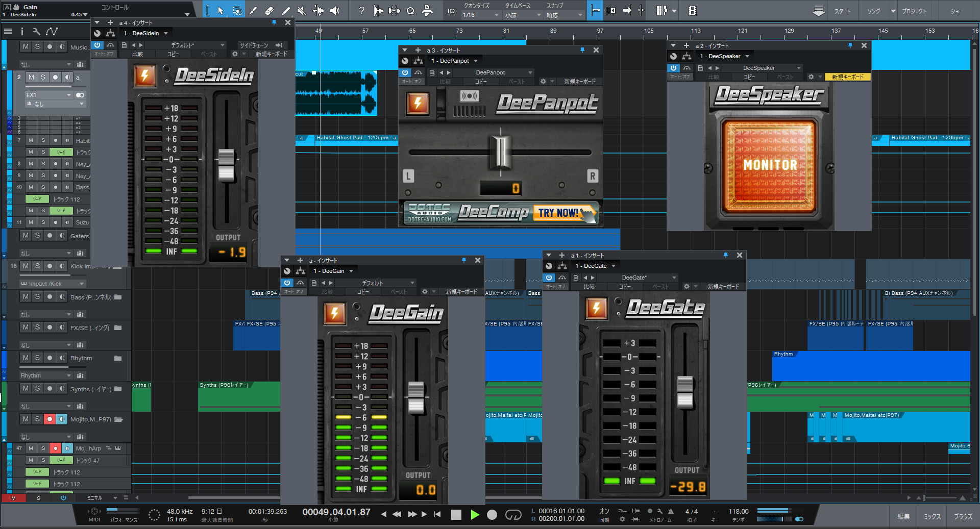Viewport: 980px width, 529px height.
Task: Open the スタート start page tab
Action: [x=842, y=11]
